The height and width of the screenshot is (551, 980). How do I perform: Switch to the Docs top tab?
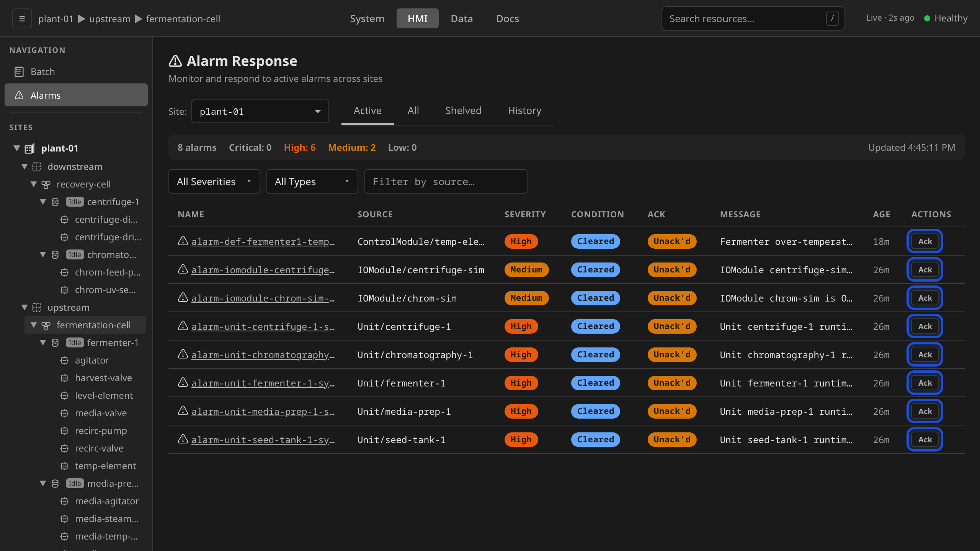(508, 18)
